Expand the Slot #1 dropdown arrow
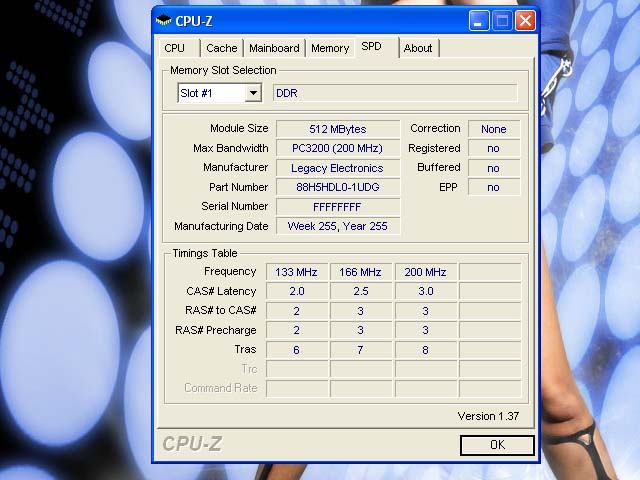 pyautogui.click(x=253, y=93)
